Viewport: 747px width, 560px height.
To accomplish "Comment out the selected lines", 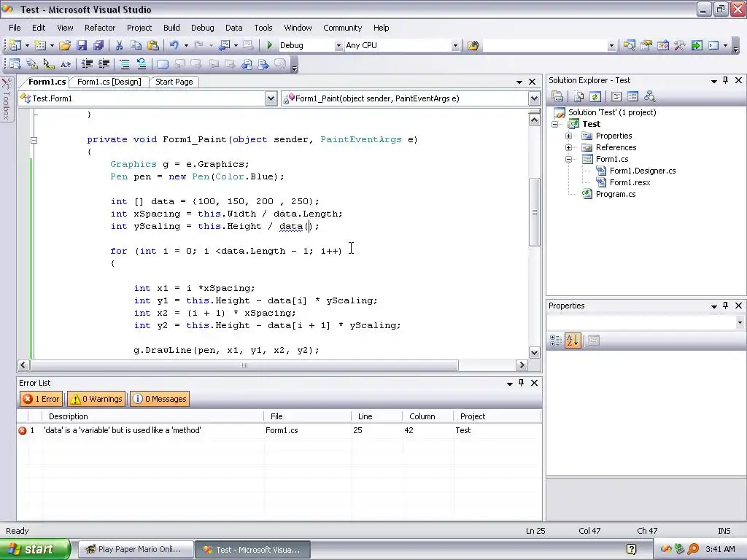I will [124, 64].
